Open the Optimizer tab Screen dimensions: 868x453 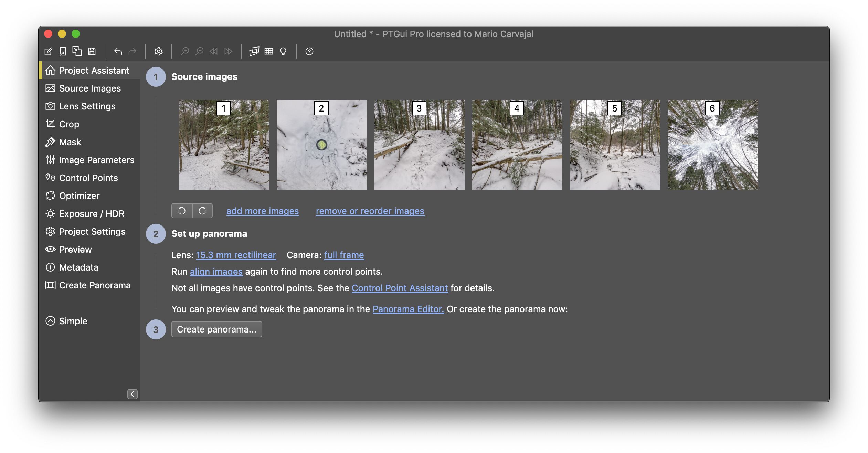pyautogui.click(x=90, y=196)
